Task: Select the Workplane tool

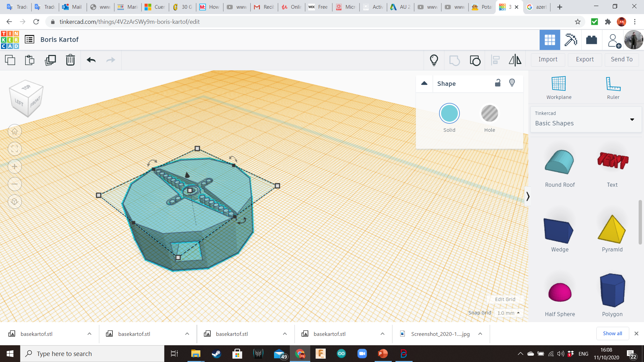Action: 559,88
